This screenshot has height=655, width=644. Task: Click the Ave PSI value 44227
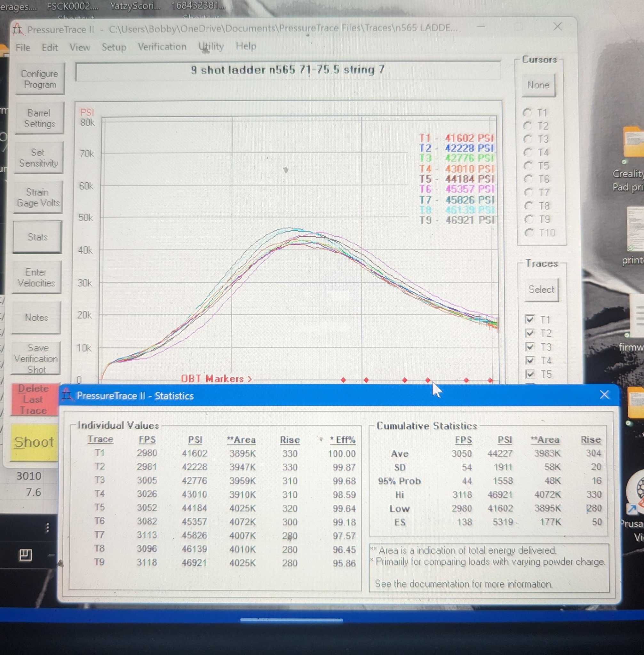[x=500, y=454]
